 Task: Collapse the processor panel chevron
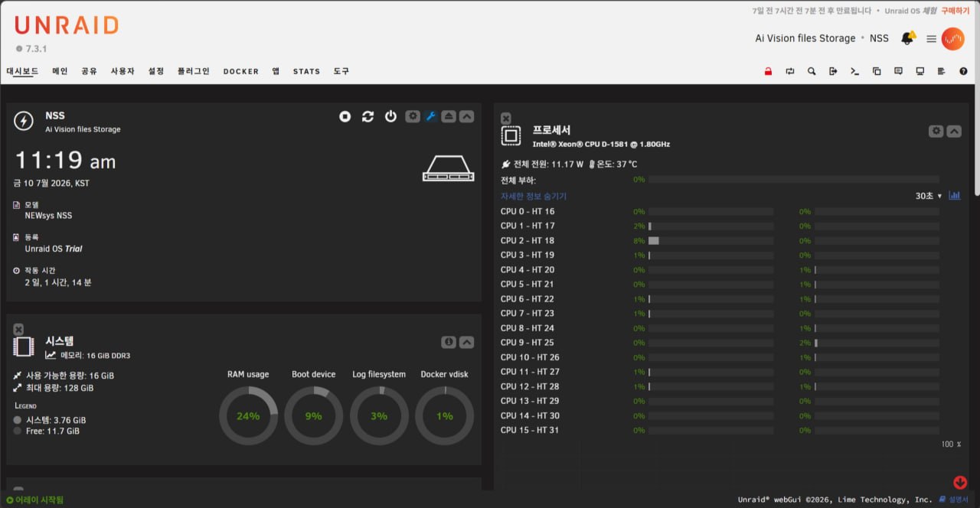click(x=954, y=131)
